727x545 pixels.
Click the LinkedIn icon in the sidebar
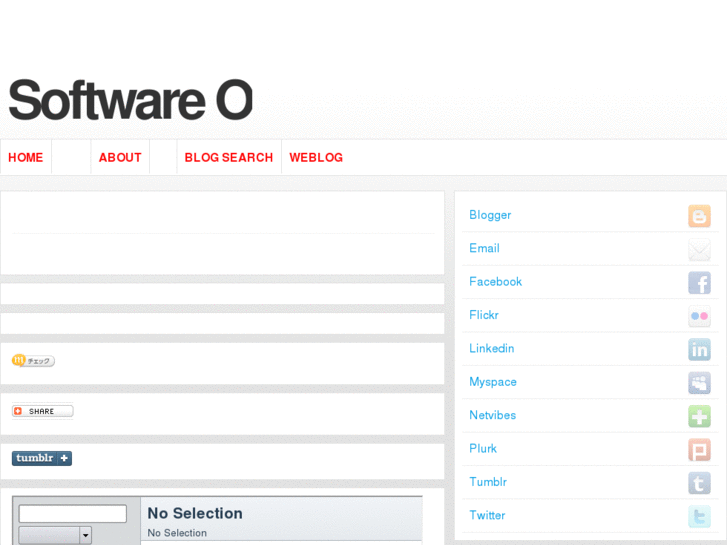click(699, 350)
